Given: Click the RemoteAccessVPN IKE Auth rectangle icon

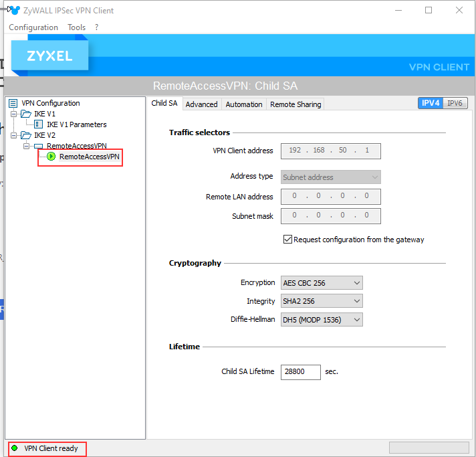Looking at the screenshot, I should pyautogui.click(x=38, y=146).
